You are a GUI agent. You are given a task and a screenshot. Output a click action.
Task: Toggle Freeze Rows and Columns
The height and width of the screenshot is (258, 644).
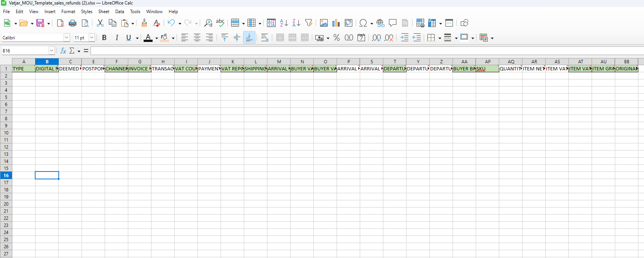(x=432, y=23)
